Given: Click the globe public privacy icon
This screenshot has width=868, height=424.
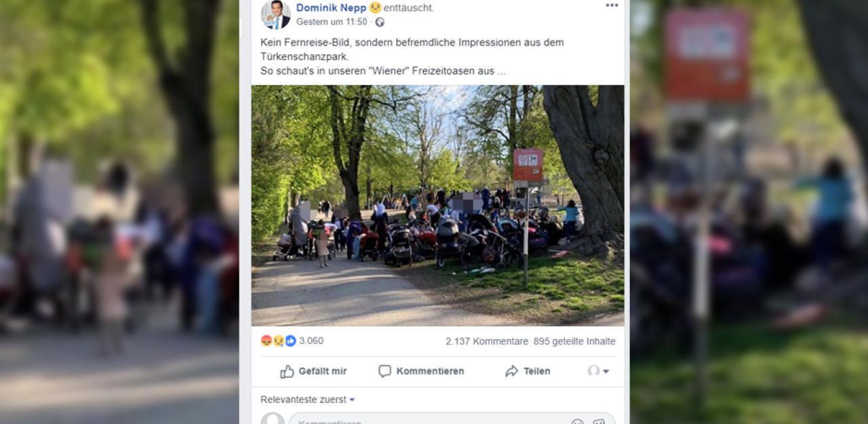Looking at the screenshot, I should [380, 22].
